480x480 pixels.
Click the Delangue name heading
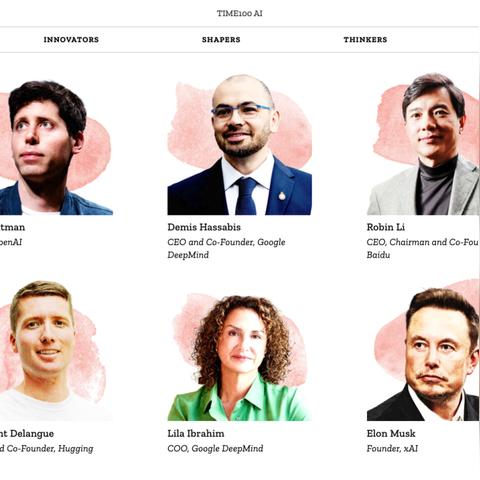point(27,434)
